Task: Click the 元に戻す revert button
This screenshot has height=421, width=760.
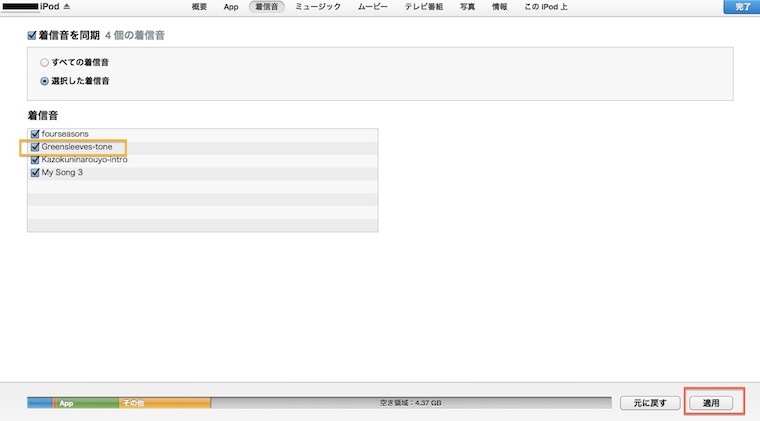Action: [648, 403]
